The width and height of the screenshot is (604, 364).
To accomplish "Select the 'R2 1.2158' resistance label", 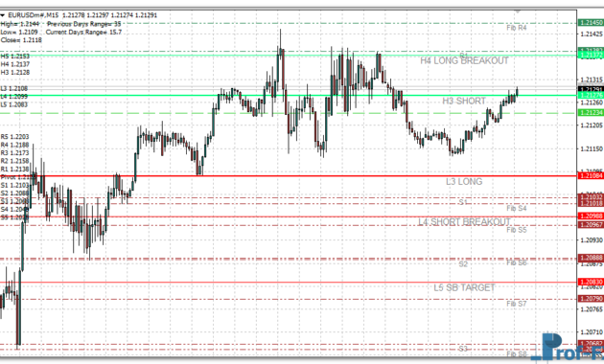I will 14,161.
